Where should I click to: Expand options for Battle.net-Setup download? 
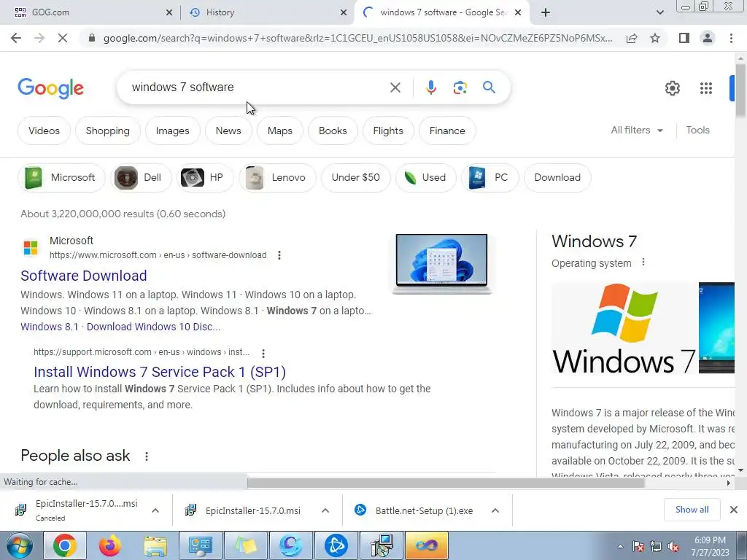click(495, 510)
